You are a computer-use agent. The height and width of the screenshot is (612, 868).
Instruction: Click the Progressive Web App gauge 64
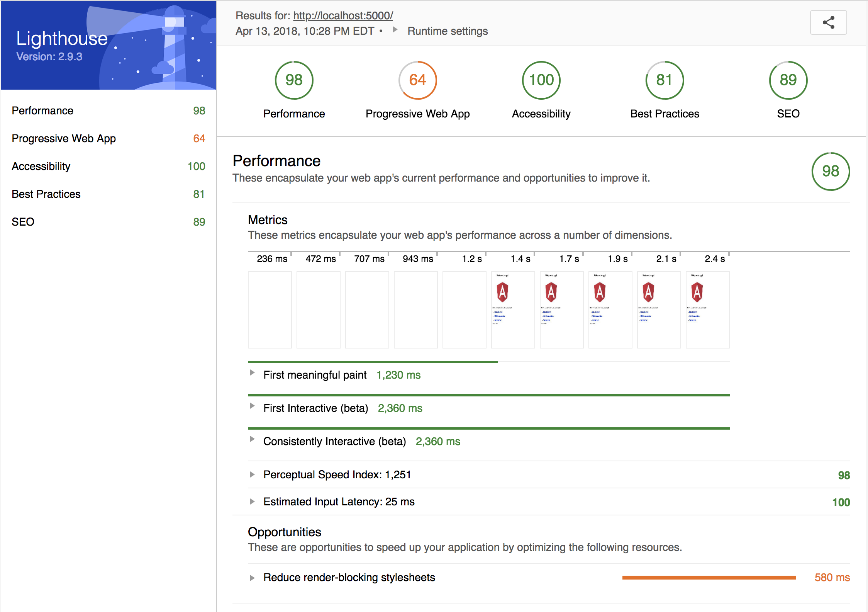417,80
